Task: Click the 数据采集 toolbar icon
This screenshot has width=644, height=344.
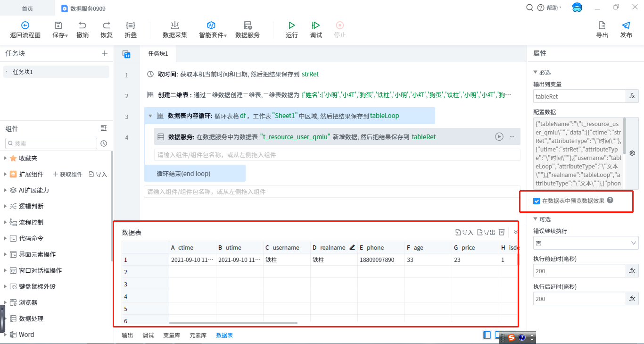Action: 175,25
